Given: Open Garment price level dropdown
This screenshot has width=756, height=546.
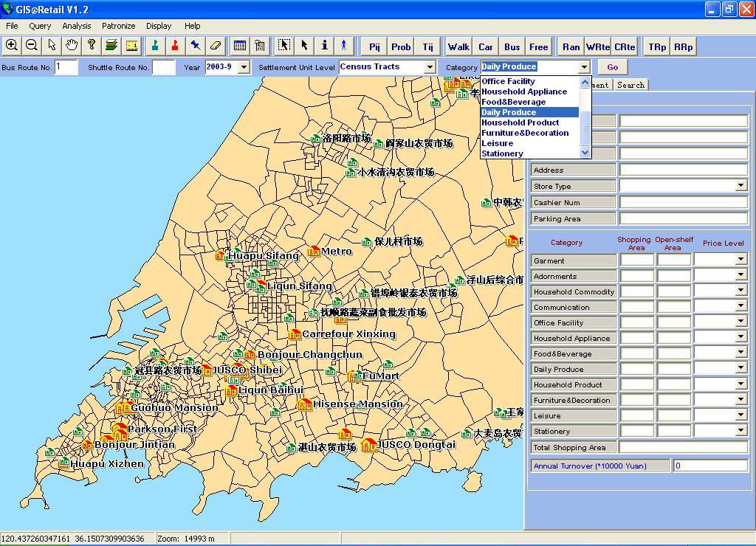Looking at the screenshot, I should coord(741,260).
